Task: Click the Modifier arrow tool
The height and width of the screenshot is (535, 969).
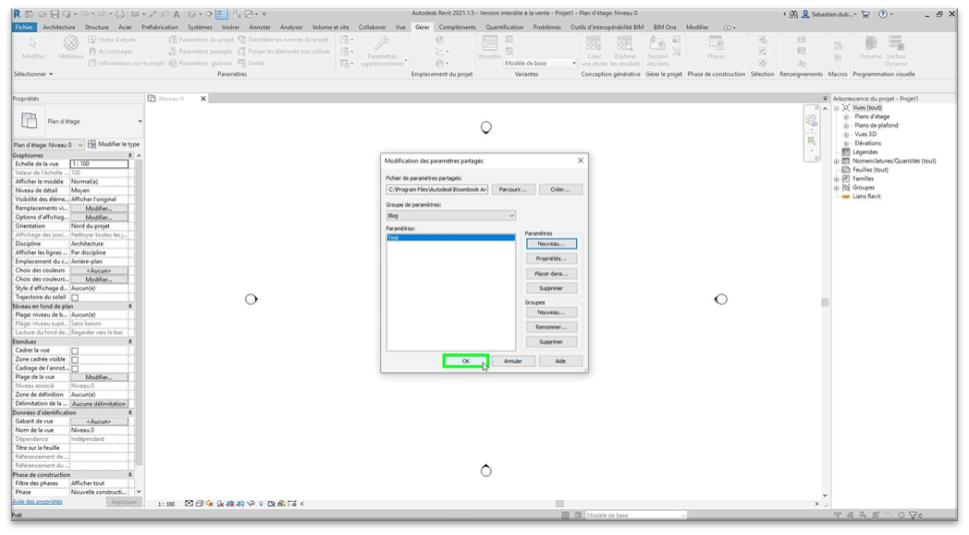Action: point(33,48)
